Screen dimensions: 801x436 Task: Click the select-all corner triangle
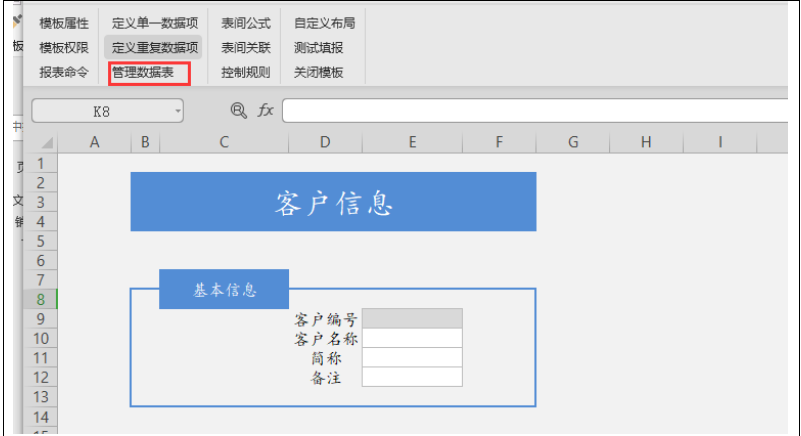[x=47, y=144]
